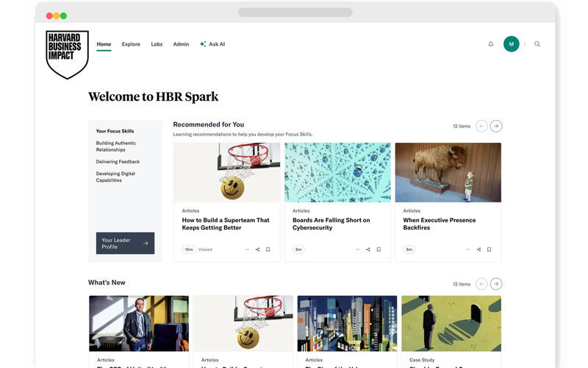
Task: Go to next What's New items
Action: pos(496,284)
